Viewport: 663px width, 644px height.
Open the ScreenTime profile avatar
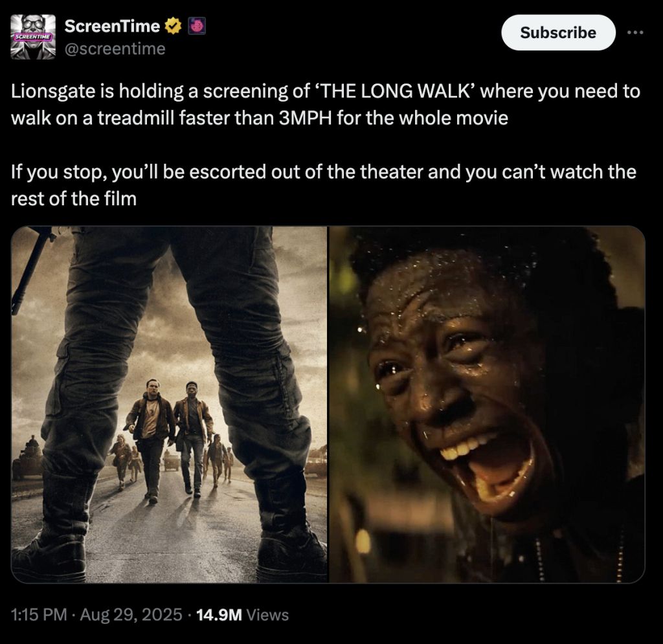(33, 37)
